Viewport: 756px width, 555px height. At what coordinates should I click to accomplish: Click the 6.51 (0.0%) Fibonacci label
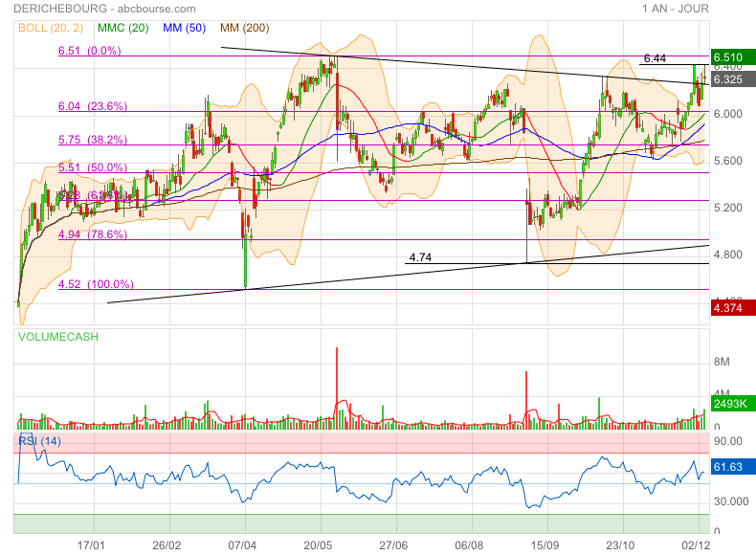coord(90,51)
